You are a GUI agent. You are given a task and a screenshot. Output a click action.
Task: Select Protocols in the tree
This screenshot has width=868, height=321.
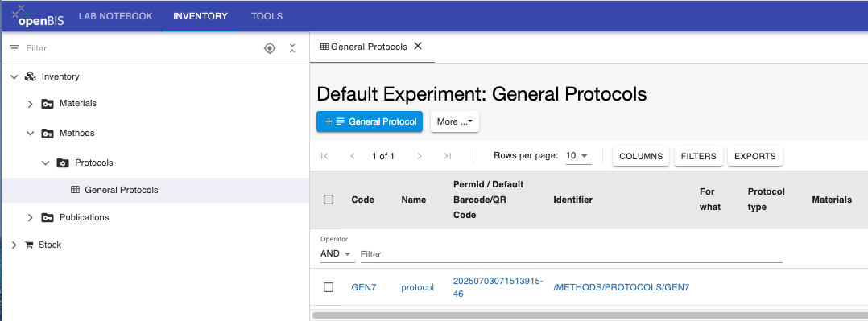click(94, 163)
